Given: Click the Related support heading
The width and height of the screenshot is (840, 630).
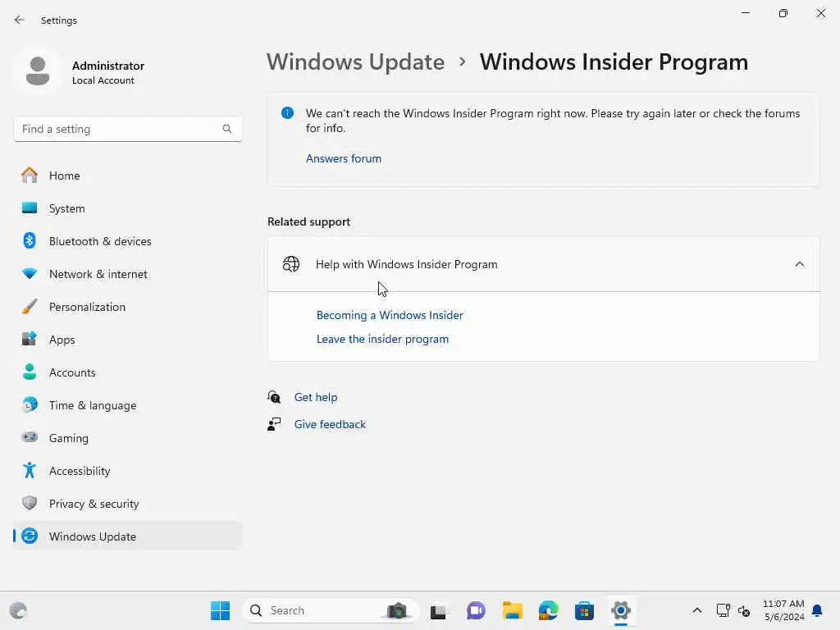Looking at the screenshot, I should (309, 221).
